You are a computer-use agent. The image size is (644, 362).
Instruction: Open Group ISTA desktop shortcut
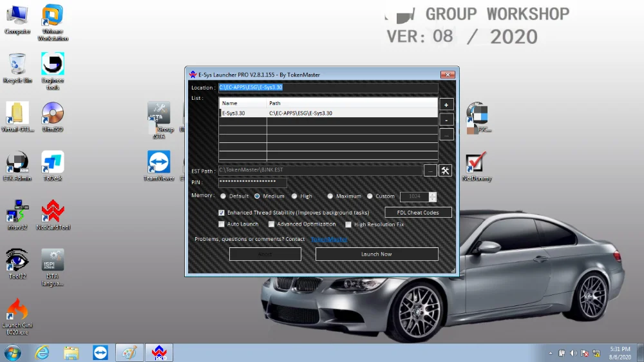[159, 120]
